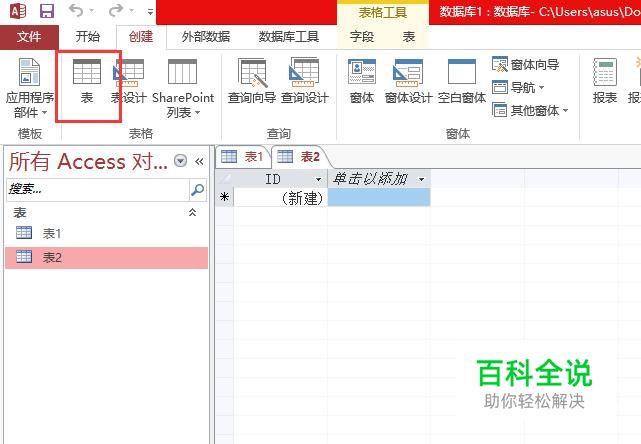
Task: Create a new table with 表 button
Action: pyautogui.click(x=87, y=81)
